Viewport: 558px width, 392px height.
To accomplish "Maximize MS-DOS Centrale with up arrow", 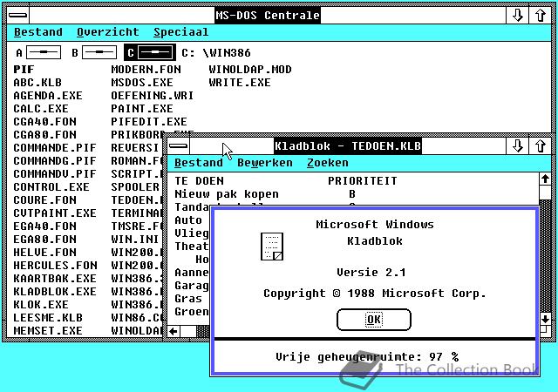I will pos(541,16).
